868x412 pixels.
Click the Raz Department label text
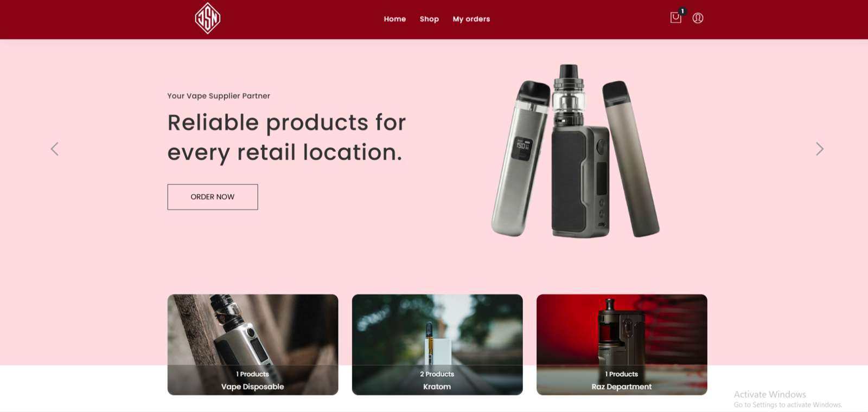tap(622, 387)
